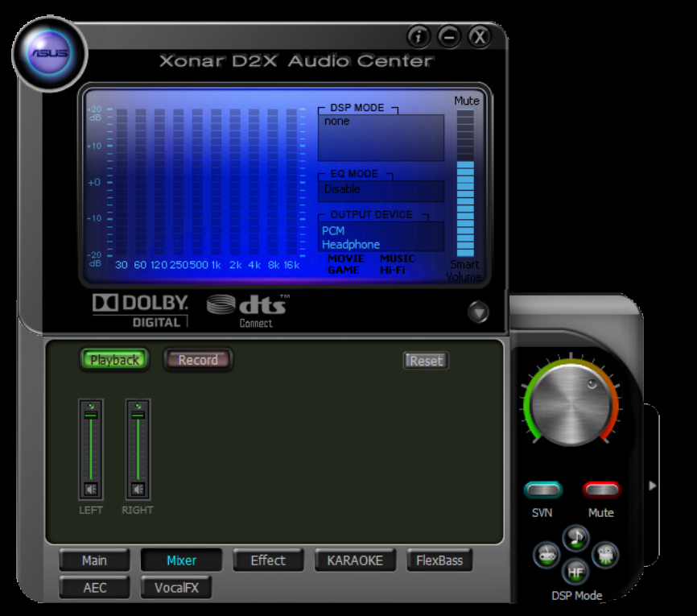Click the MUSIC indicator on display
This screenshot has width=697, height=616.
click(398, 258)
